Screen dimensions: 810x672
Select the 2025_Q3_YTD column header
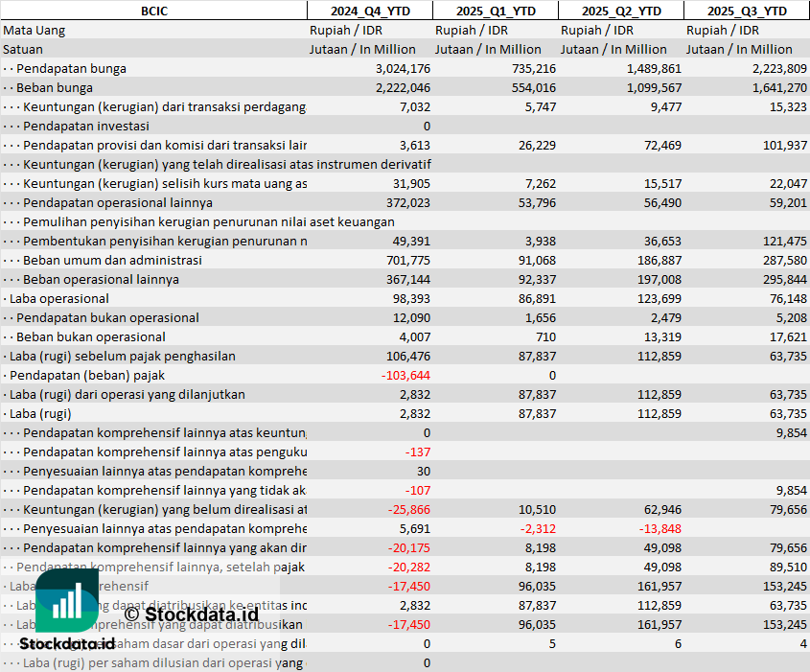pos(747,11)
